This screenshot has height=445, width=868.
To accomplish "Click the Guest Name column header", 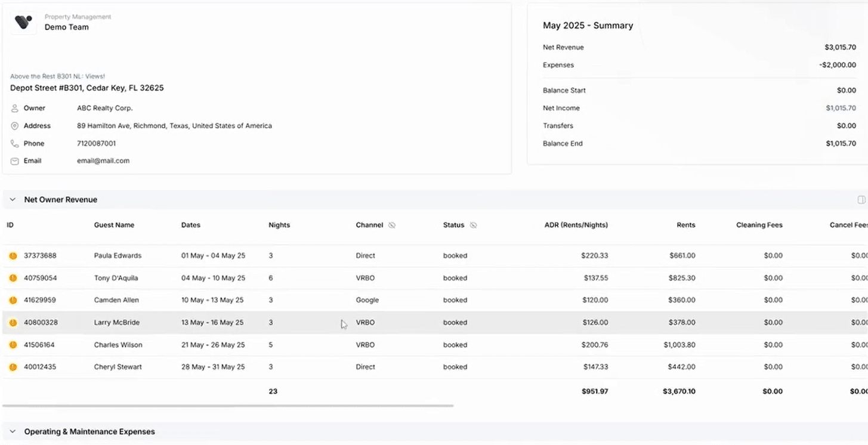I will [x=114, y=225].
